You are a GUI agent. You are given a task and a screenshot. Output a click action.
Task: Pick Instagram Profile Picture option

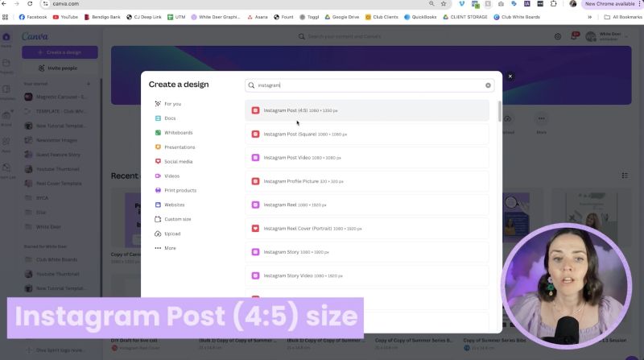367,181
